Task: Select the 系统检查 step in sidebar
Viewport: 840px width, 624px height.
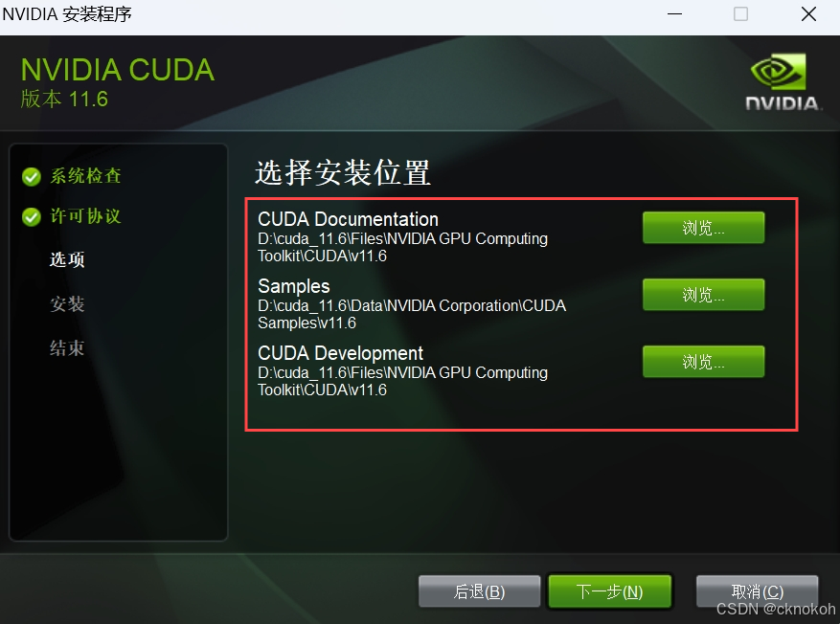Action: [x=85, y=176]
